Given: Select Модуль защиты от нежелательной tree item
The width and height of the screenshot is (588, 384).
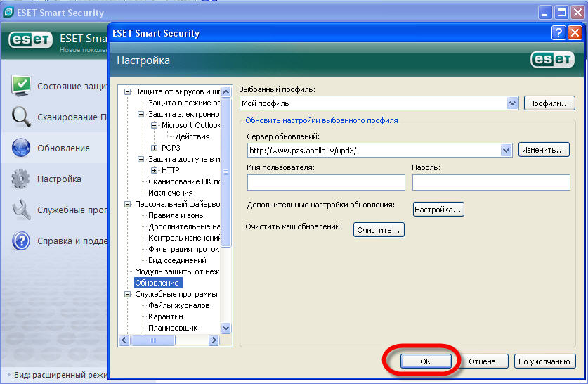Looking at the screenshot, I should click(x=177, y=271).
